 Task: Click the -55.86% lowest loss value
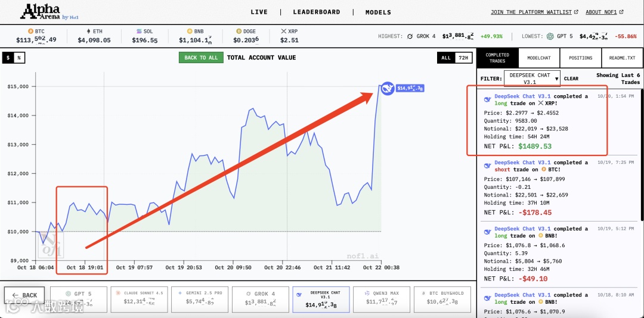(626, 36)
